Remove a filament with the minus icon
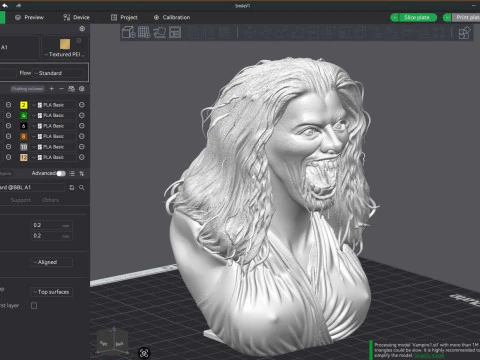The width and height of the screenshot is (480, 360). (61, 89)
